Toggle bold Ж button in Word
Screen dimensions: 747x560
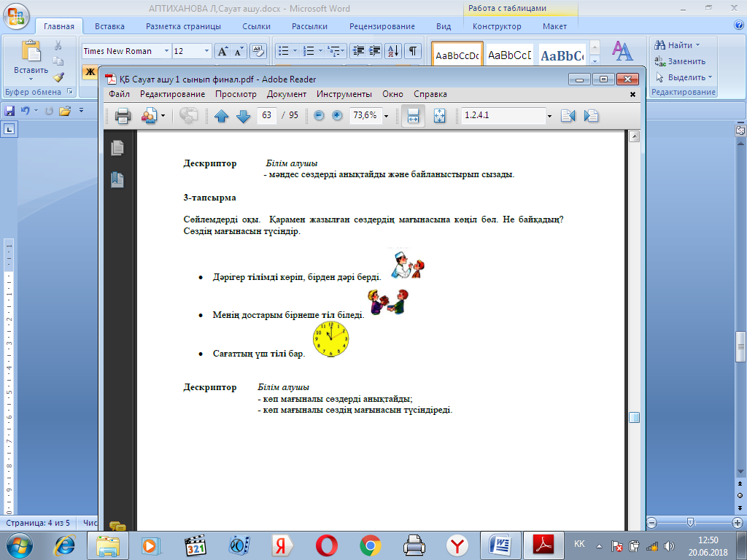tap(90, 72)
